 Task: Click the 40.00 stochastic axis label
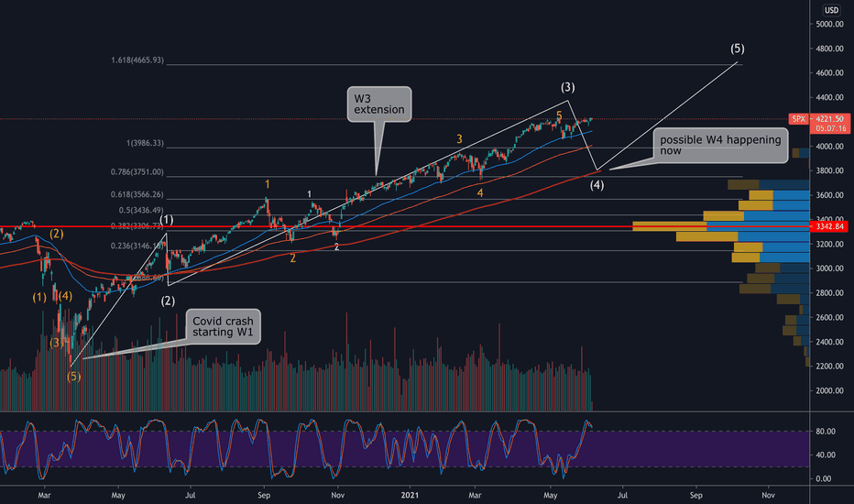826,455
